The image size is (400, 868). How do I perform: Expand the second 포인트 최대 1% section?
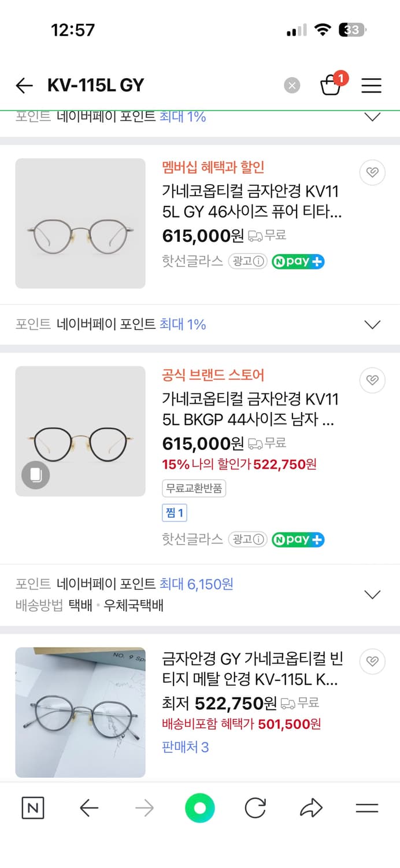(372, 324)
